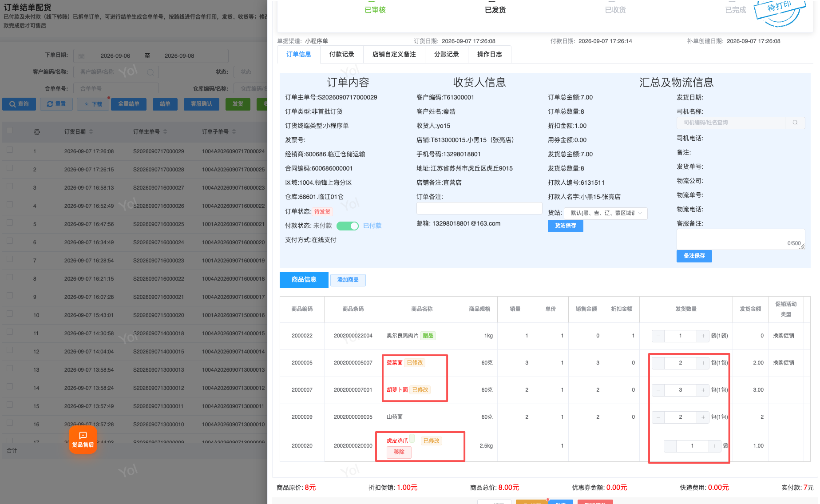The image size is (820, 504).
Task: Click the 添加商品 button
Action: (x=348, y=280)
